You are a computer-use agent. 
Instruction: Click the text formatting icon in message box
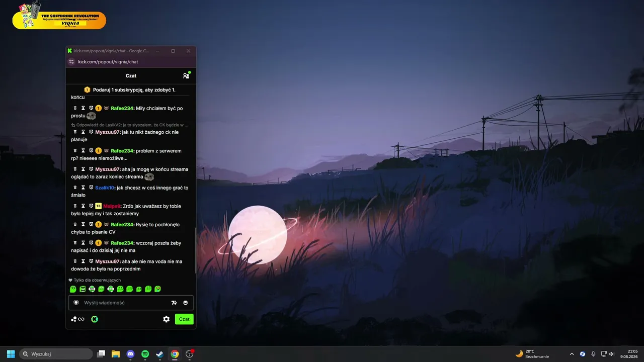click(x=174, y=303)
